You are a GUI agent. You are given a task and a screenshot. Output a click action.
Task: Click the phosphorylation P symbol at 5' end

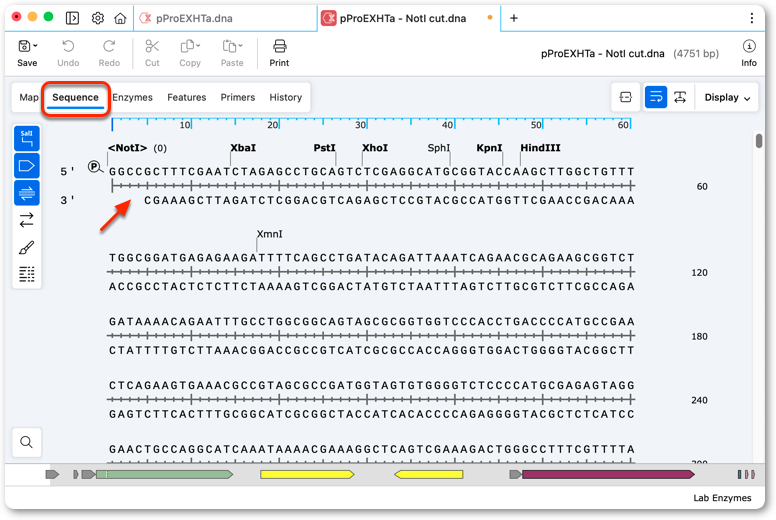[94, 167]
